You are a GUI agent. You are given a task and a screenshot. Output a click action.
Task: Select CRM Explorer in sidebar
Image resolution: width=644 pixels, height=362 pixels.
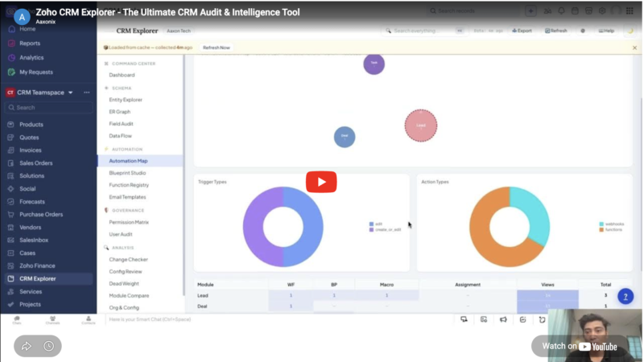[x=48, y=278]
